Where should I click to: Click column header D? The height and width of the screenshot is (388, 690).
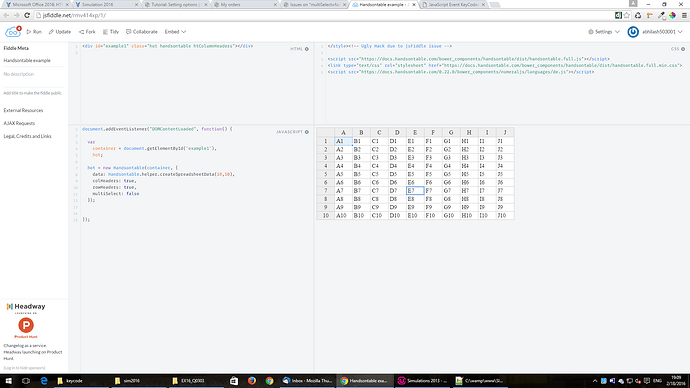tap(397, 132)
